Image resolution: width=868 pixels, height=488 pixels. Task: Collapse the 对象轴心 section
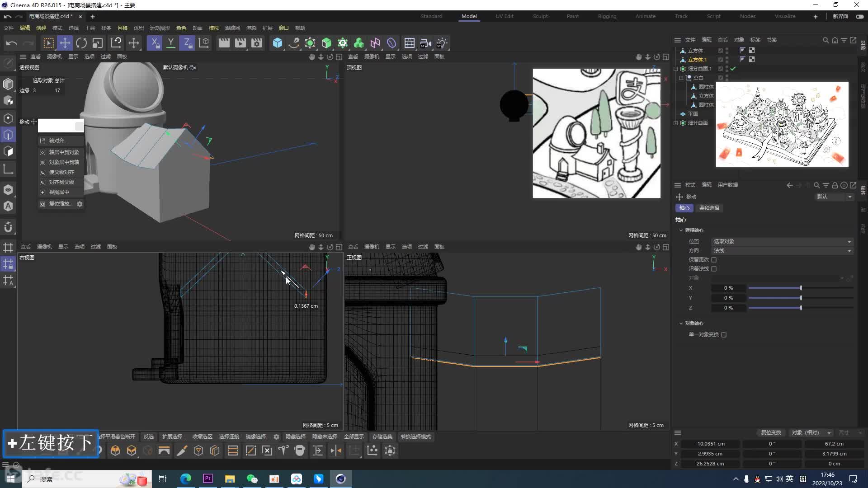(681, 324)
